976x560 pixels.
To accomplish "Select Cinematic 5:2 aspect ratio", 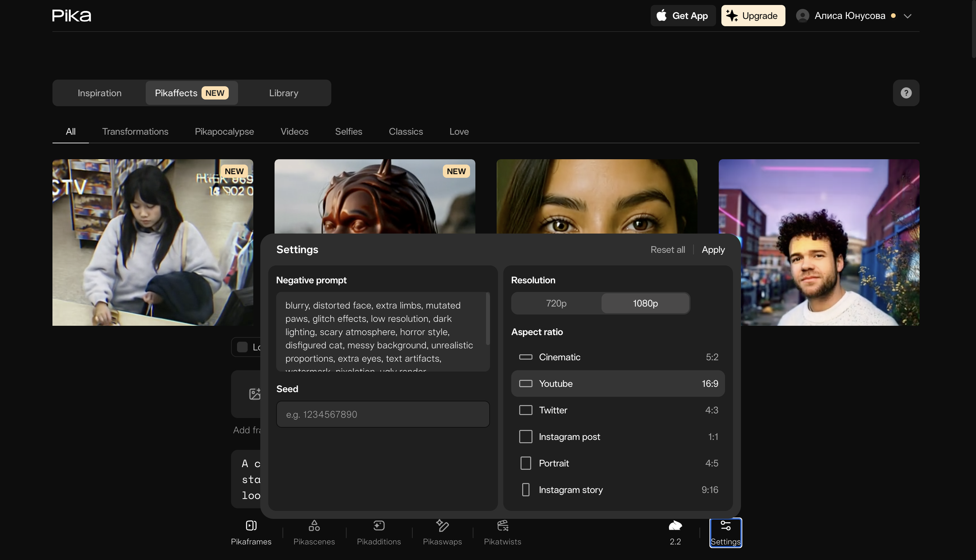I will pos(618,357).
